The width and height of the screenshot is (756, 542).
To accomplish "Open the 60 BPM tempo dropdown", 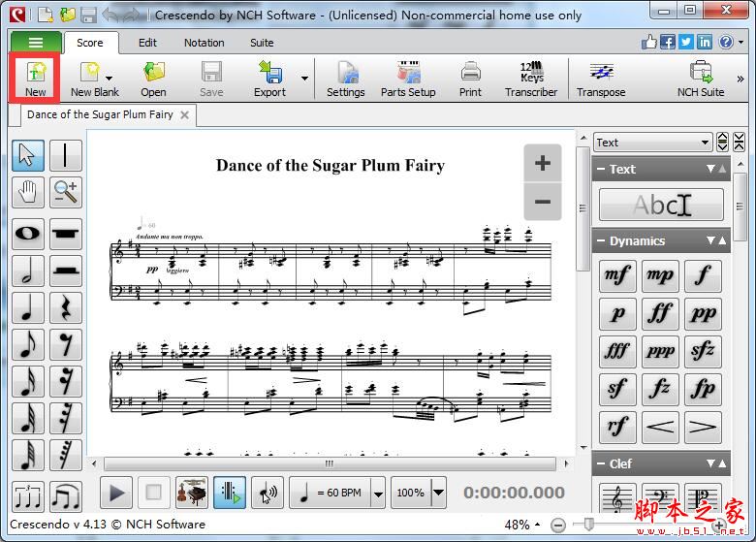I will [378, 493].
